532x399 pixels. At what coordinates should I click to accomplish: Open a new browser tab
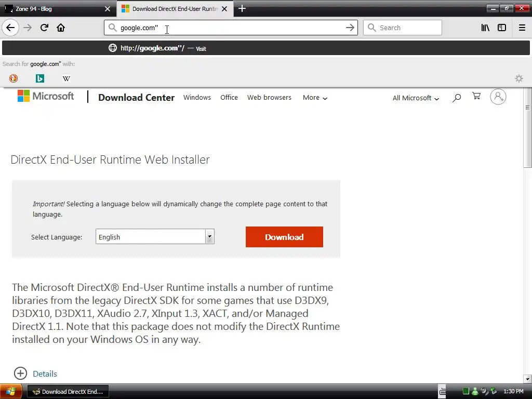tap(242, 8)
